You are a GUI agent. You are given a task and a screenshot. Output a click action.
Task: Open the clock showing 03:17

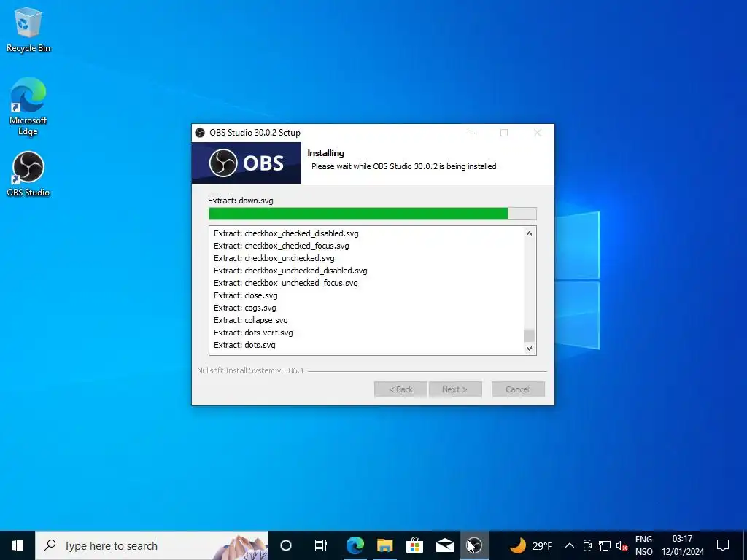click(682, 545)
